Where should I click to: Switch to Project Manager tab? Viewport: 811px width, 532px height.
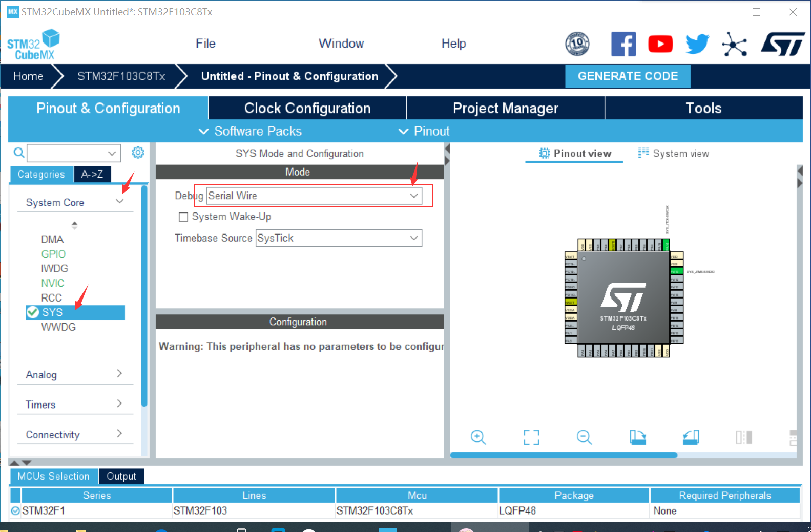pyautogui.click(x=506, y=108)
